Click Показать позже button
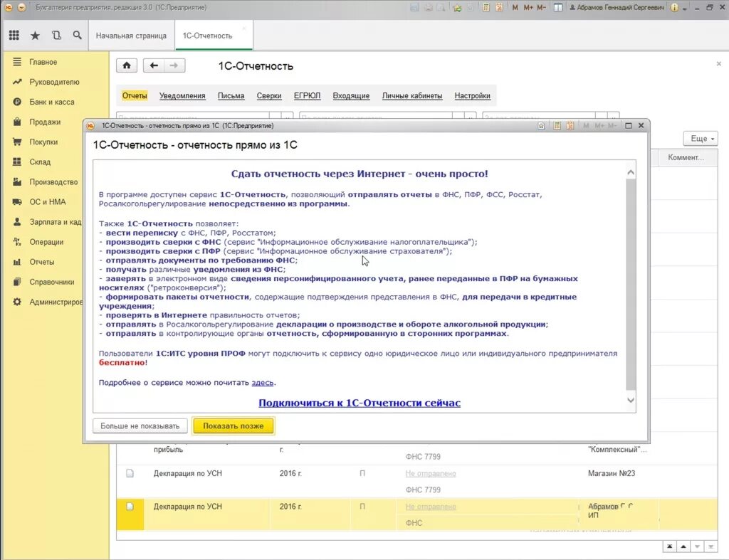This screenshot has height=560, width=729. (234, 426)
